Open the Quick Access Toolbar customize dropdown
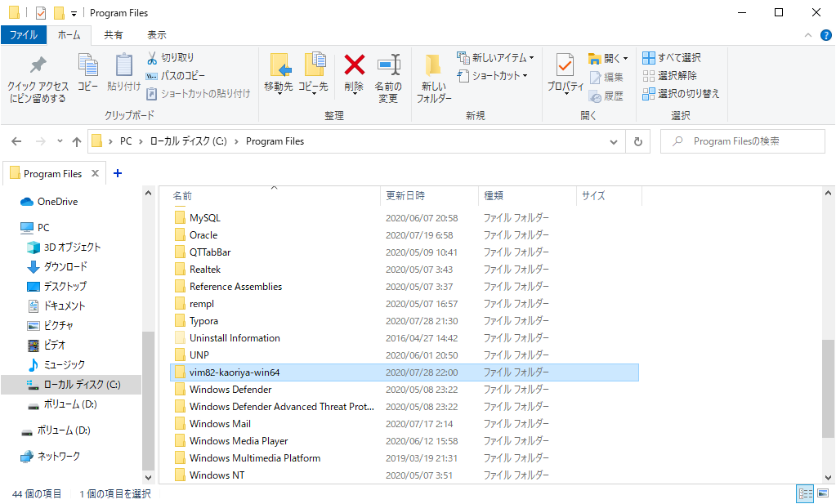 [x=74, y=13]
